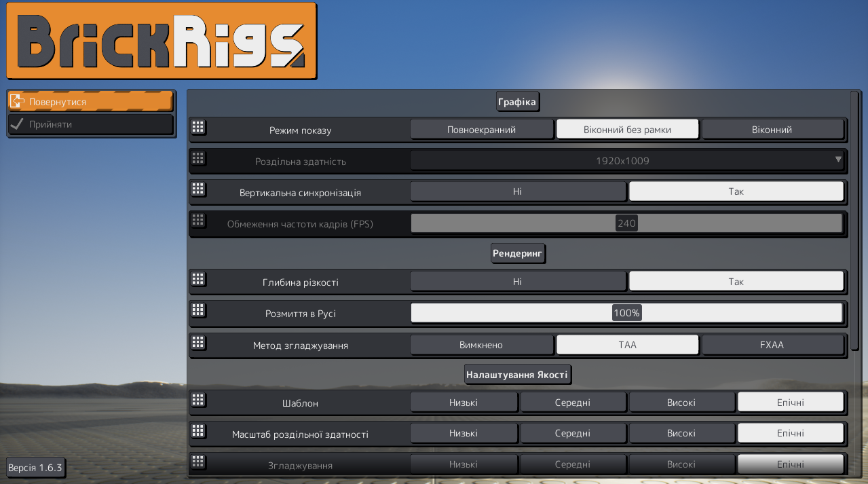Click the Режим показу label

300,130
